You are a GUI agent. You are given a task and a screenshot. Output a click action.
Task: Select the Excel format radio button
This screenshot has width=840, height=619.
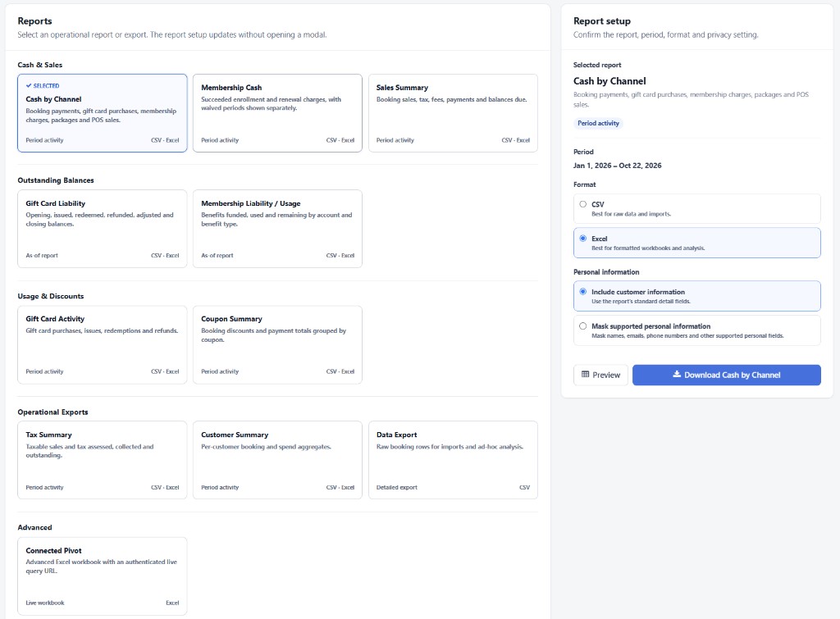tap(583, 239)
